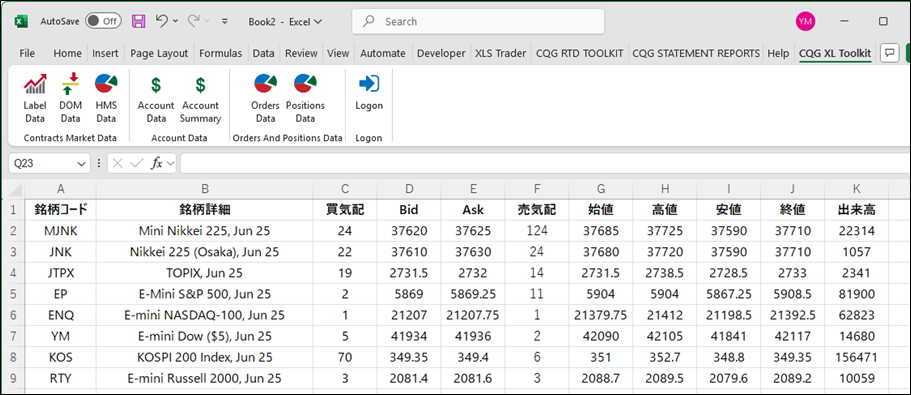Select column B header
Viewport: 911px width, 395px height.
pyautogui.click(x=205, y=189)
